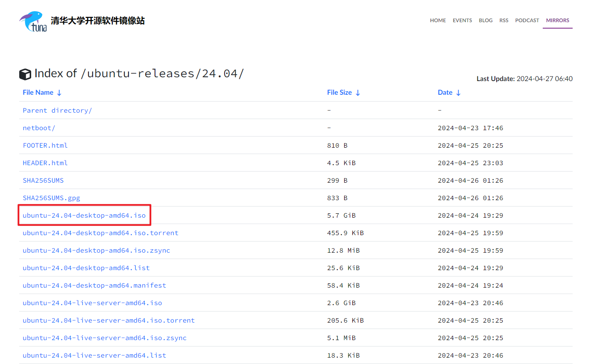Click the site title 清华大学开源软件镜像站

[x=98, y=21]
